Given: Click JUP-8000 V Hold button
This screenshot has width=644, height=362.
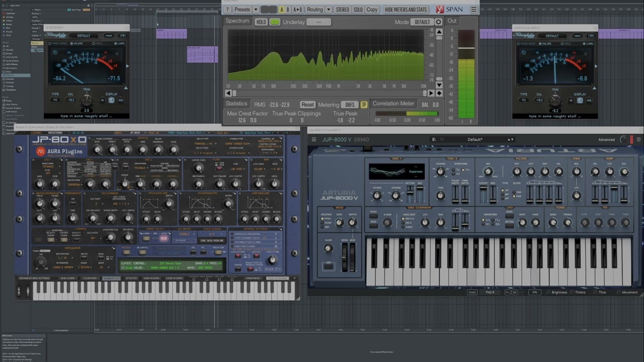Looking at the screenshot, I should pos(472,292).
